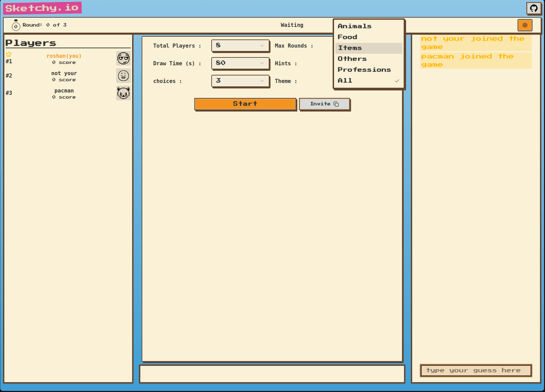Click the Sketchy.io logo
Viewport: 545px width, 392px height.
[x=42, y=8]
